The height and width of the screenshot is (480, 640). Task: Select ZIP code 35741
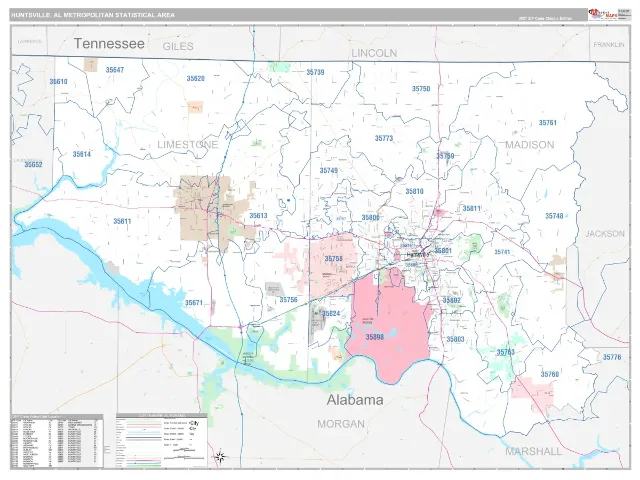click(x=502, y=252)
